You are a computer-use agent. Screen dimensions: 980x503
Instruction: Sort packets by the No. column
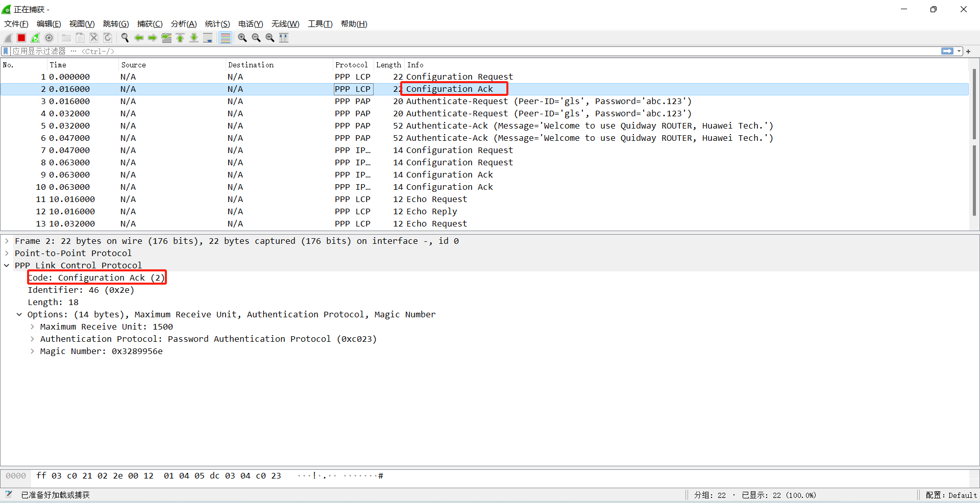click(x=23, y=65)
